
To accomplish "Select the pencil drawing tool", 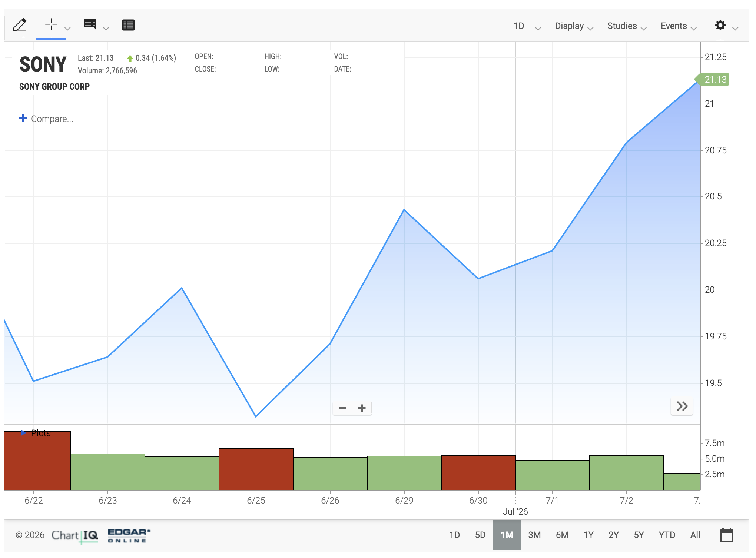I will [20, 25].
